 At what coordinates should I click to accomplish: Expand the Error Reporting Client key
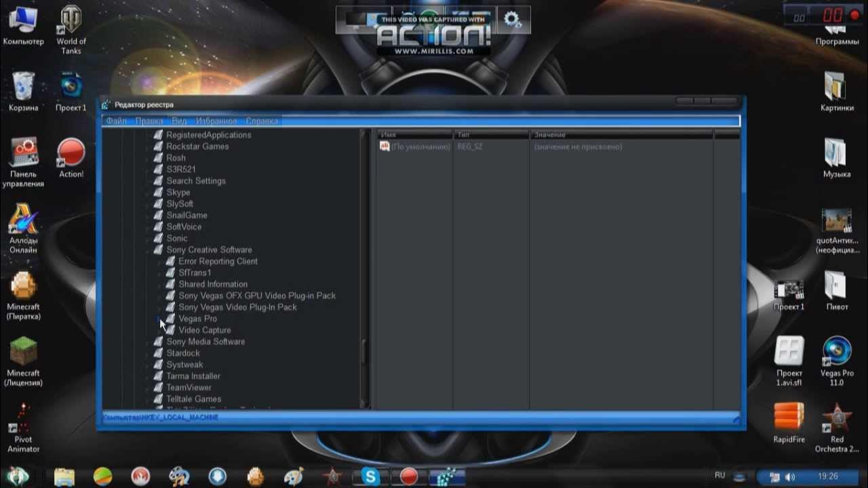pyautogui.click(x=160, y=262)
